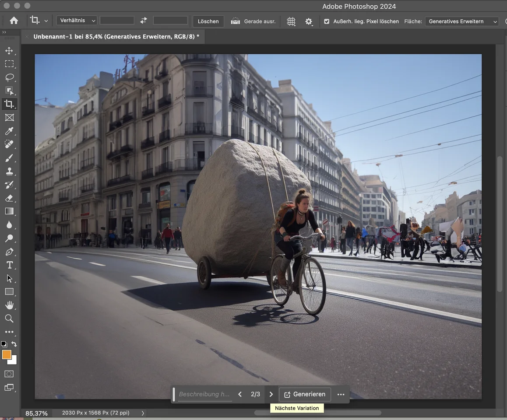The image size is (507, 420).
Task: Select the Zoom tool
Action: [x=9, y=318]
